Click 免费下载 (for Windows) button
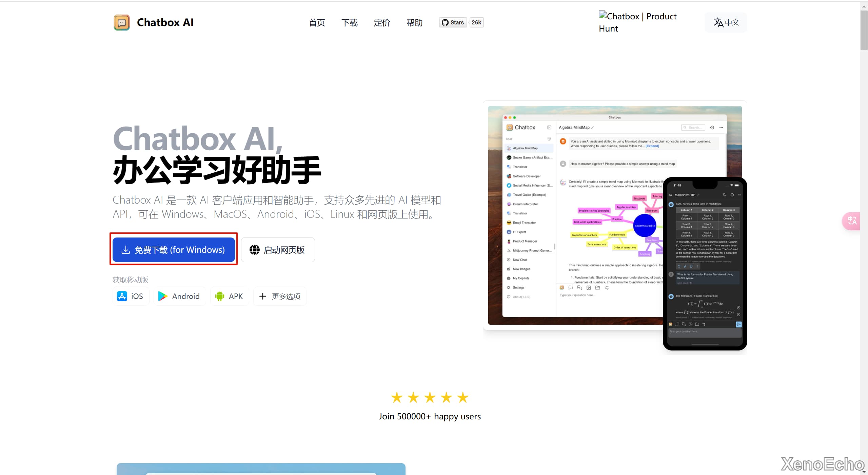The height and width of the screenshot is (475, 868). [174, 250]
